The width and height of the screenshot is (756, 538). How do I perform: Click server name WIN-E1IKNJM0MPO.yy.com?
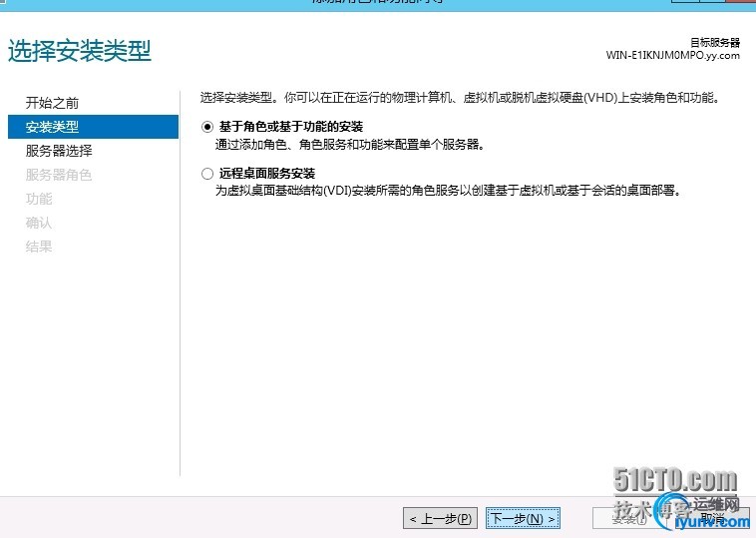[672, 55]
